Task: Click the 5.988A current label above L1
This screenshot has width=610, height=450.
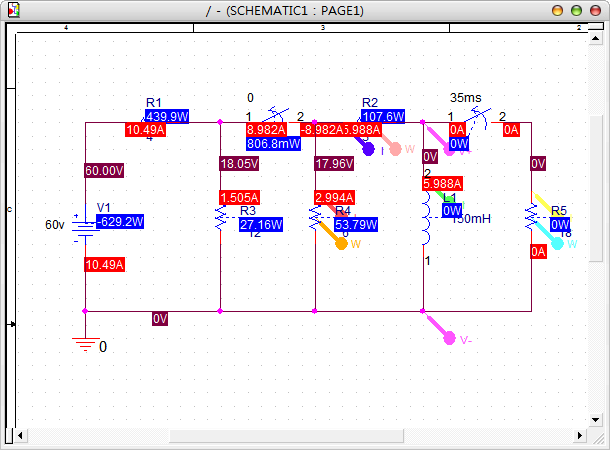Action: click(442, 184)
